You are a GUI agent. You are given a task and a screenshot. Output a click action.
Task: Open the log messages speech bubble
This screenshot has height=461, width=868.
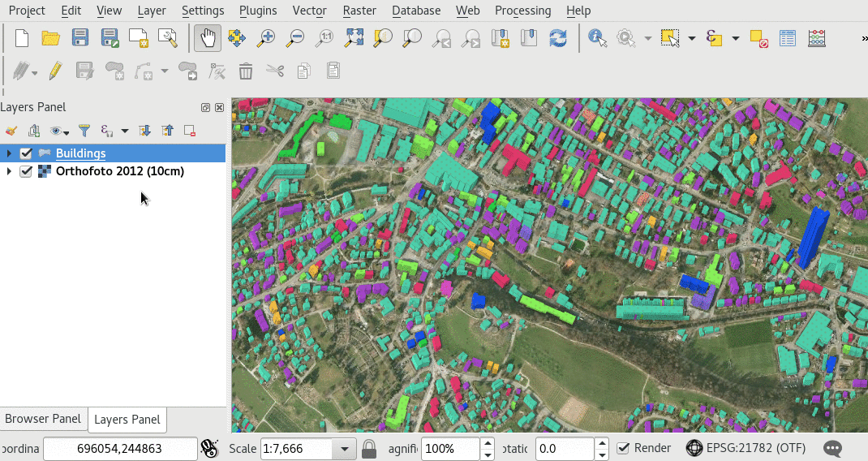pos(832,449)
